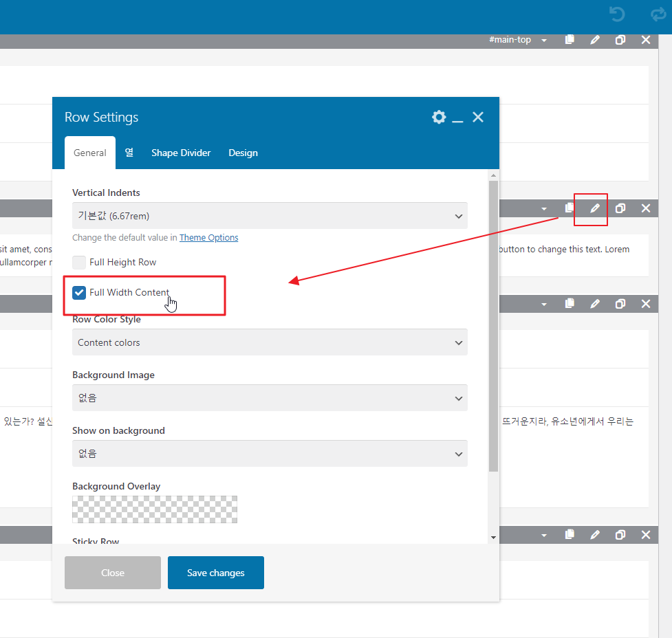Expand the Vertical Indents dropdown
The width and height of the screenshot is (672, 638).
270,215
